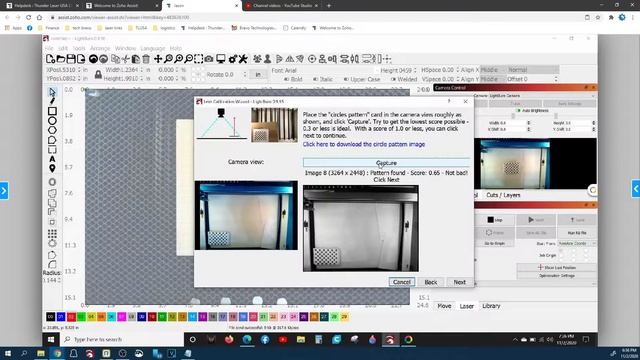Open the Normal text mode dropdown

pyautogui.click(x=532, y=70)
